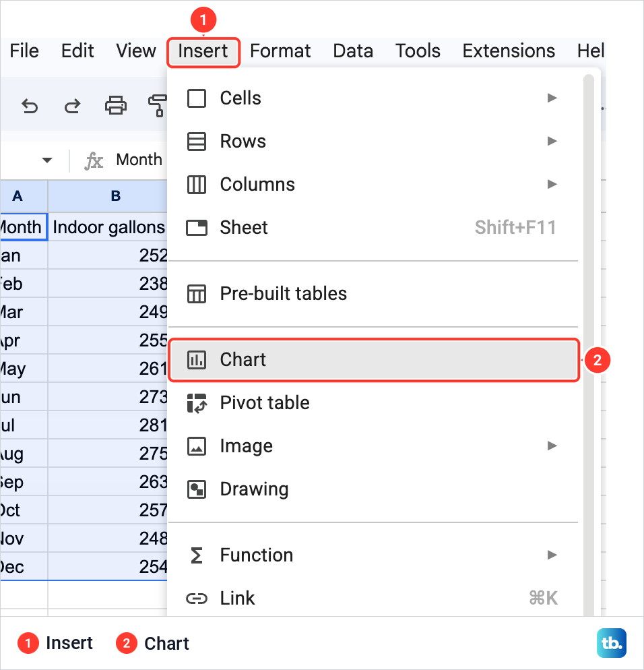Select the Feb month cell

24,284
